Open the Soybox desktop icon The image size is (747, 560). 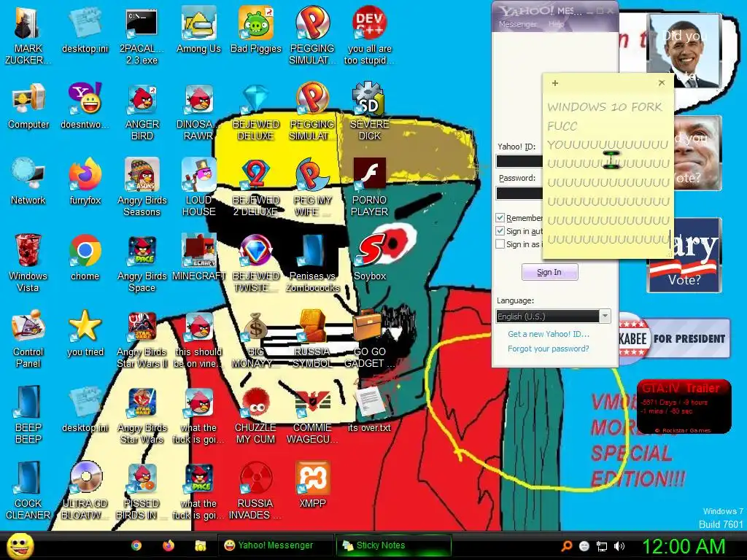click(370, 257)
